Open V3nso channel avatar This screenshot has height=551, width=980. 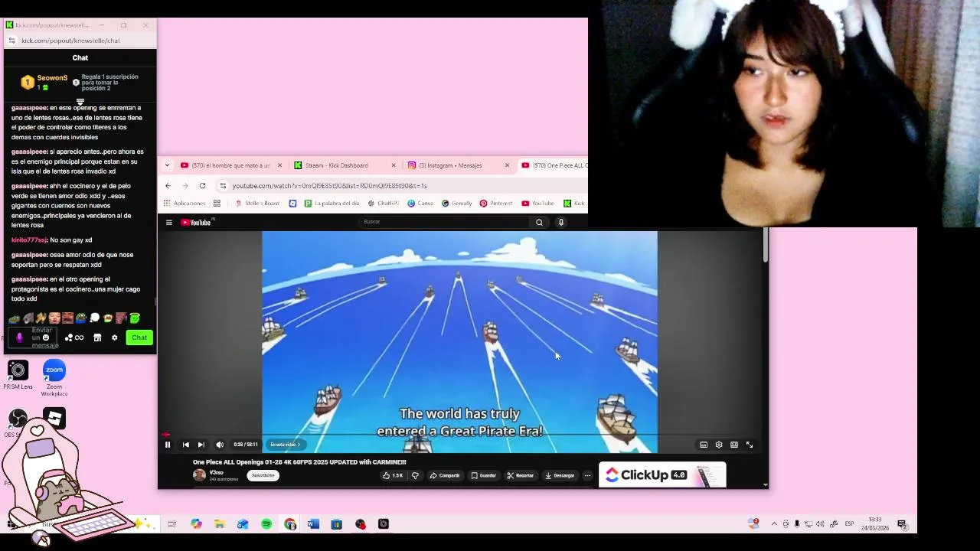tap(199, 475)
